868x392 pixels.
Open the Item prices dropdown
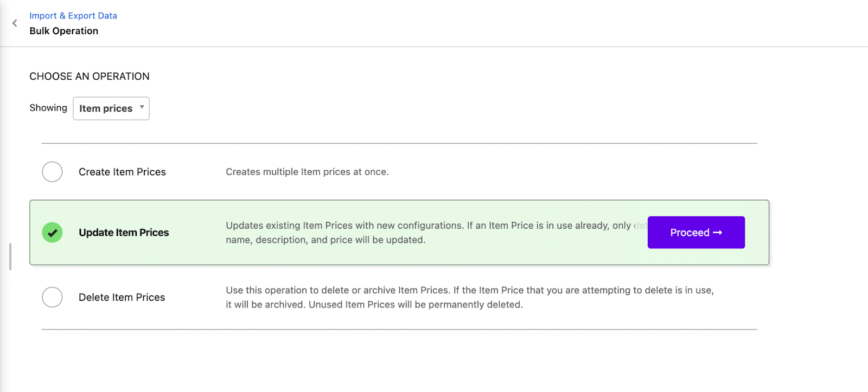[x=106, y=108]
